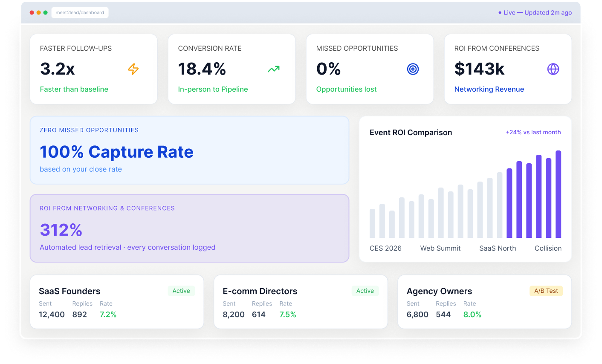602x364 pixels.
Task: Click the 7.2% rate value
Action: pyautogui.click(x=108, y=315)
